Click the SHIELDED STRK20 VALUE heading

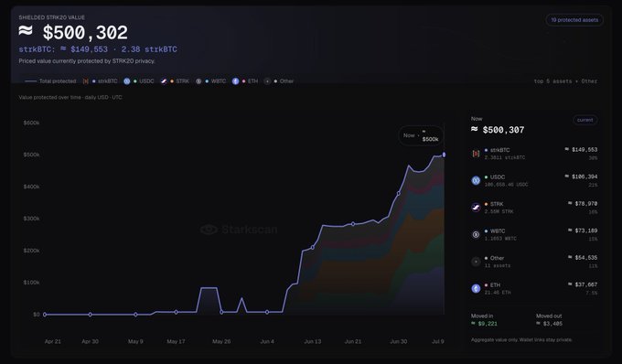click(51, 17)
